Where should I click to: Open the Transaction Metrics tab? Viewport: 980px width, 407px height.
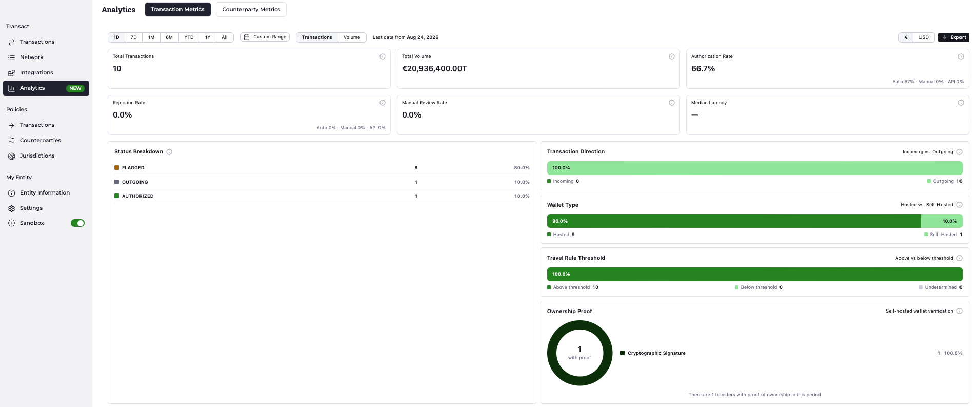pos(177,9)
